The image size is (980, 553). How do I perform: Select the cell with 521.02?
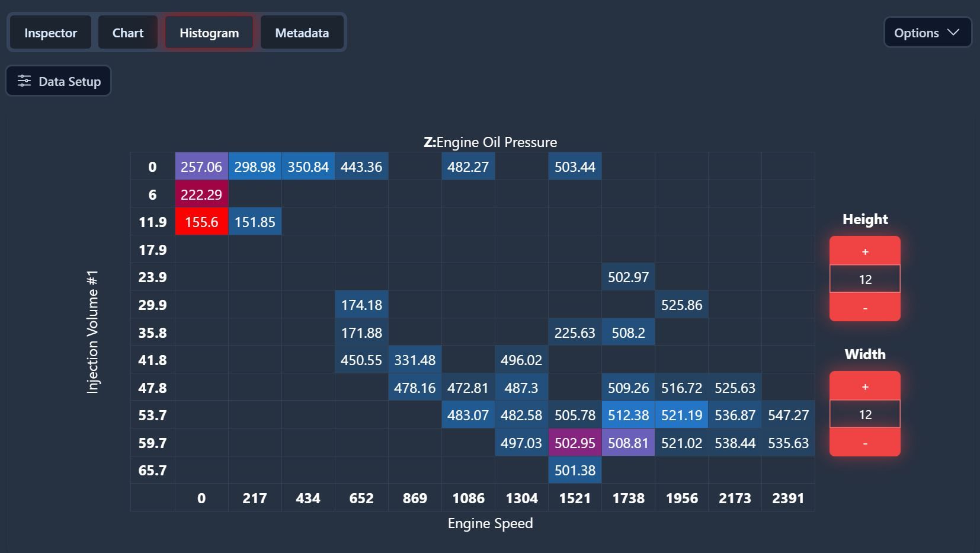[681, 443]
